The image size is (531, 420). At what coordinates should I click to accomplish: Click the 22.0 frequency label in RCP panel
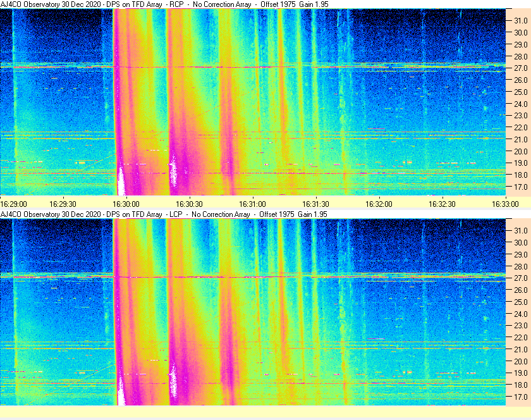521,128
